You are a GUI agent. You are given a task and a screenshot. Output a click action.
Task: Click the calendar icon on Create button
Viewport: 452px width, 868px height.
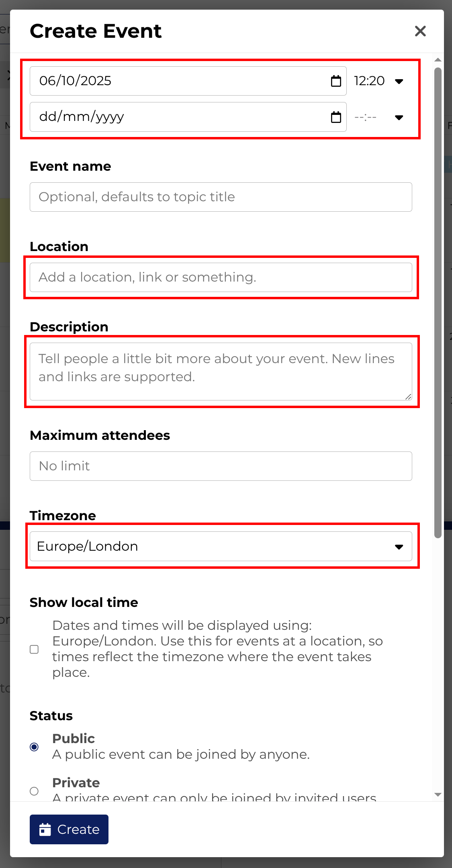45,829
